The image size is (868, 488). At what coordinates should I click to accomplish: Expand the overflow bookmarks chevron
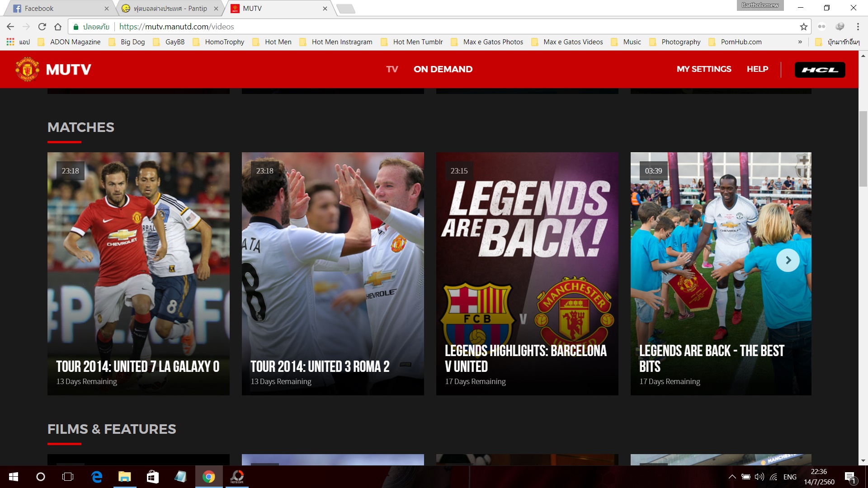coord(800,42)
